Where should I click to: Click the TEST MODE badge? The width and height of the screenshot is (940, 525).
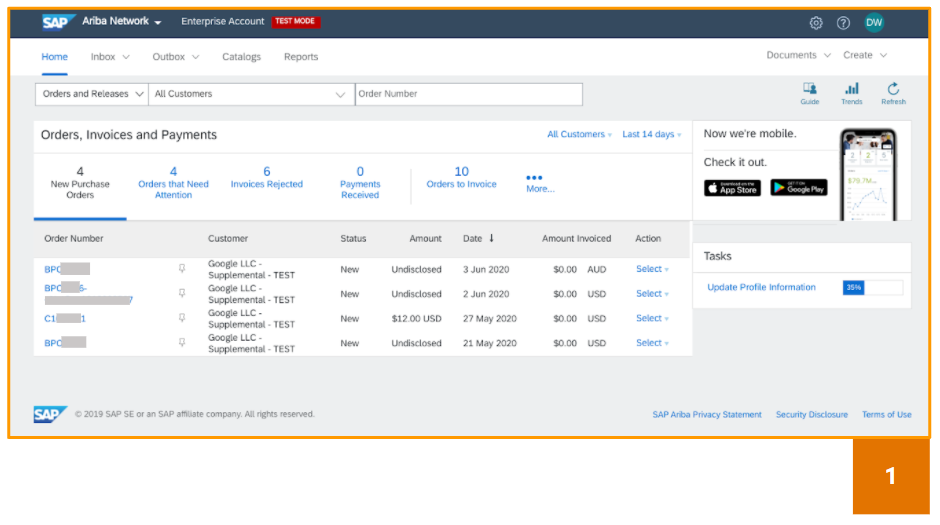(295, 22)
